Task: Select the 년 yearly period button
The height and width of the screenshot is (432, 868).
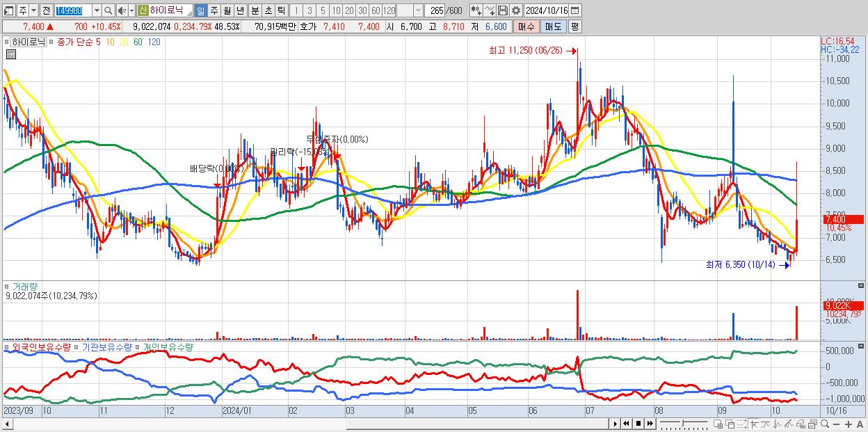Action: pyautogui.click(x=240, y=10)
